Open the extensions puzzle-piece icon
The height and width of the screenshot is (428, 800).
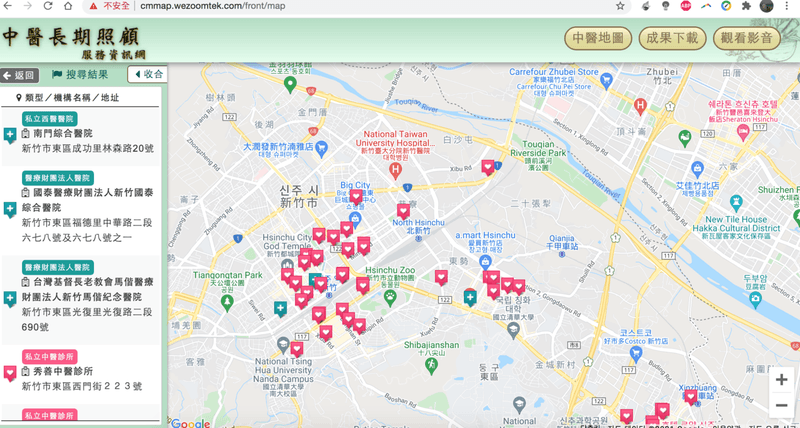tap(746, 6)
